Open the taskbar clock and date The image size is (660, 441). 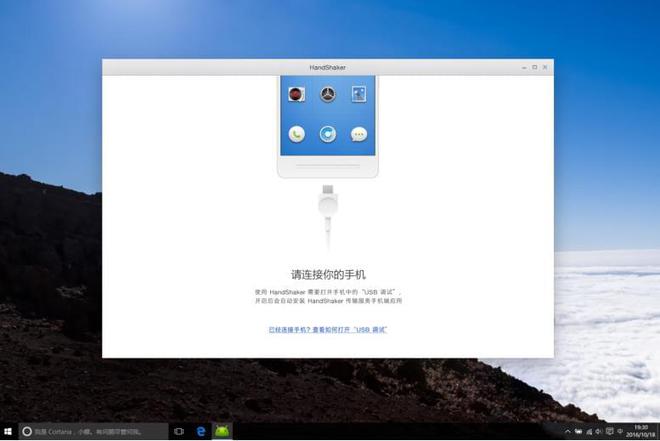(641, 432)
